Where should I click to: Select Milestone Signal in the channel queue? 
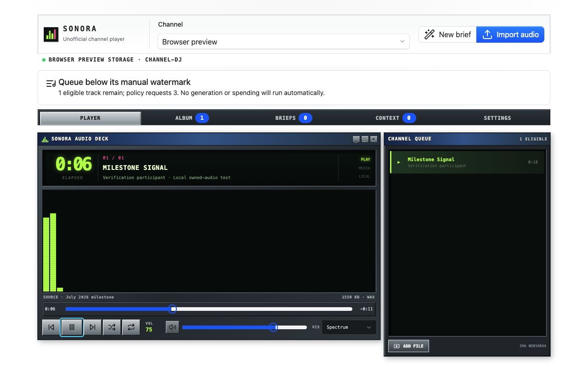point(467,162)
